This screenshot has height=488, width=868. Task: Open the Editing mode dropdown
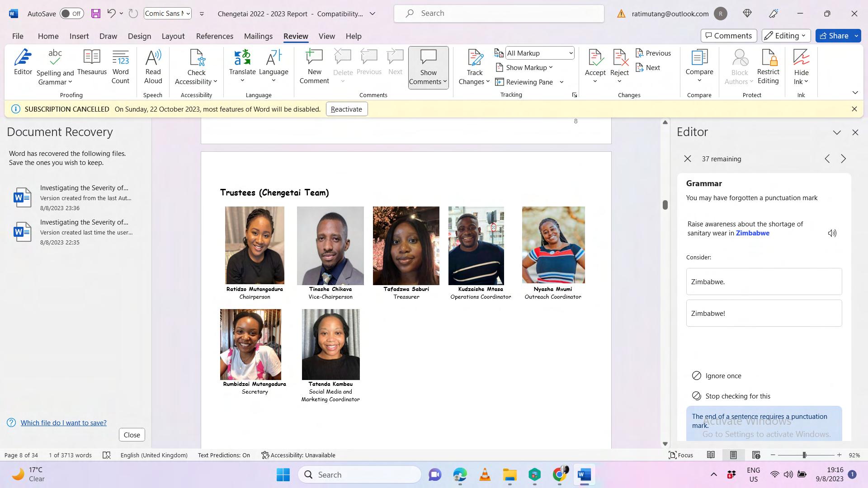point(786,36)
